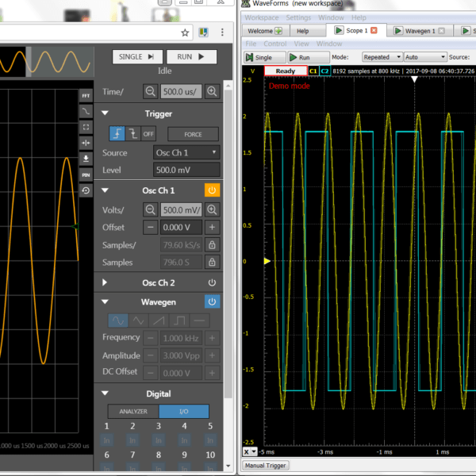Screen dimensions: 476x476
Task: Collapse the Wavegen section
Action: click(105, 301)
